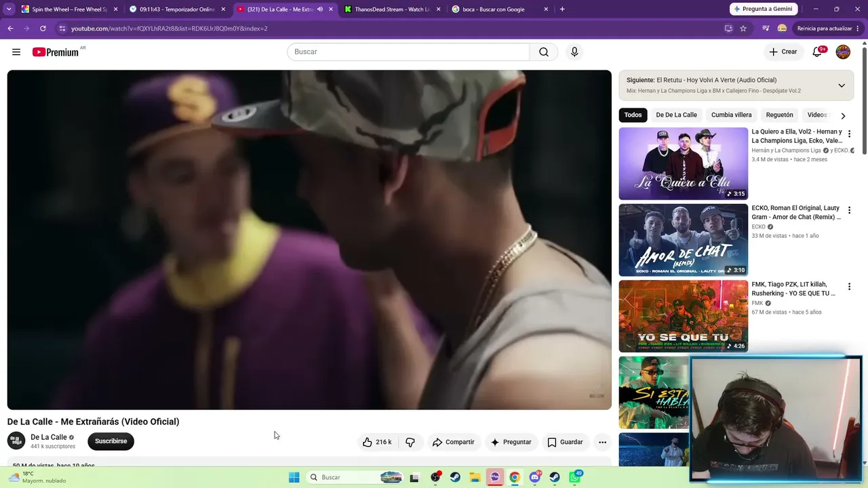
Task: Open De La Calle channel avatar
Action: pyautogui.click(x=16, y=441)
